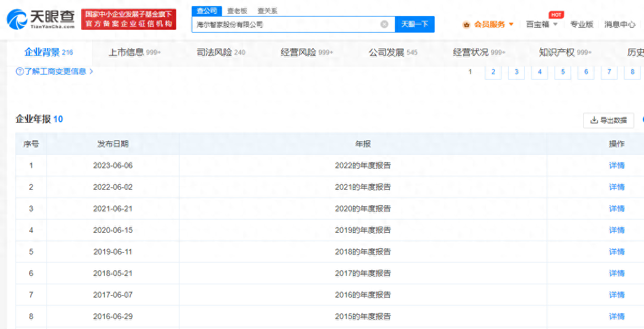Open 详情 for 2021的年度报告
This screenshot has height=329, width=644.
click(616, 187)
